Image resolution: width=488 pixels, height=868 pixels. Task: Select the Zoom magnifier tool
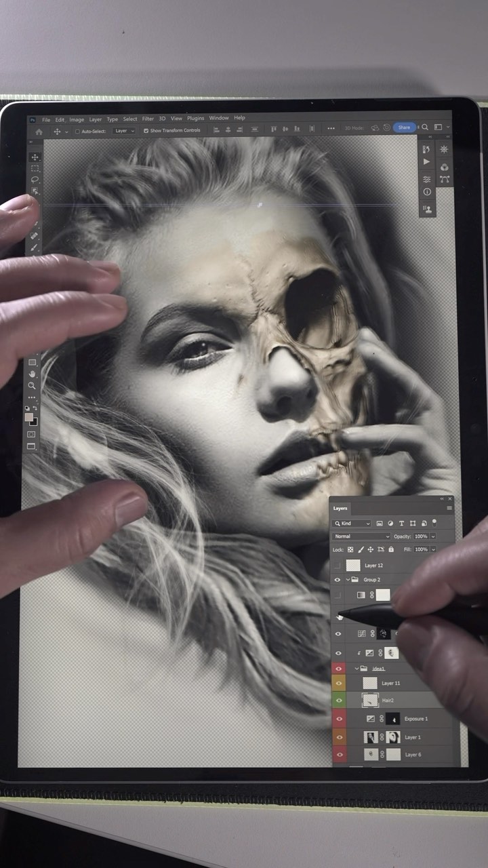pos(32,386)
